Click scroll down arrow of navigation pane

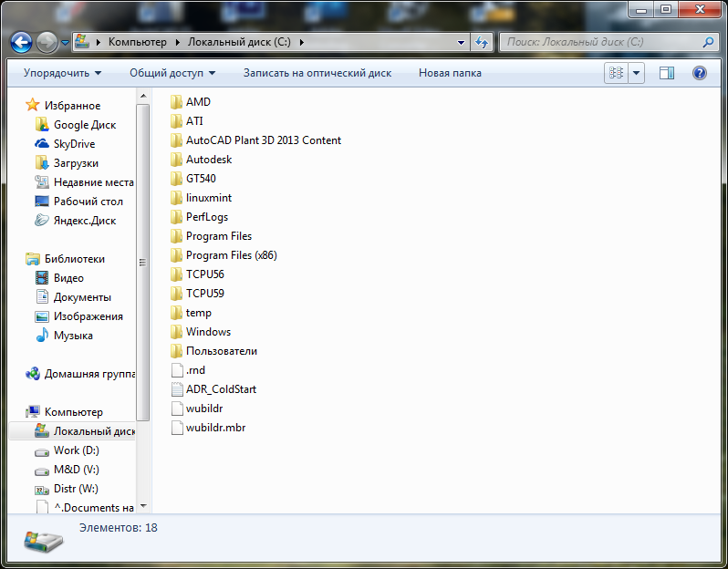pyautogui.click(x=143, y=506)
